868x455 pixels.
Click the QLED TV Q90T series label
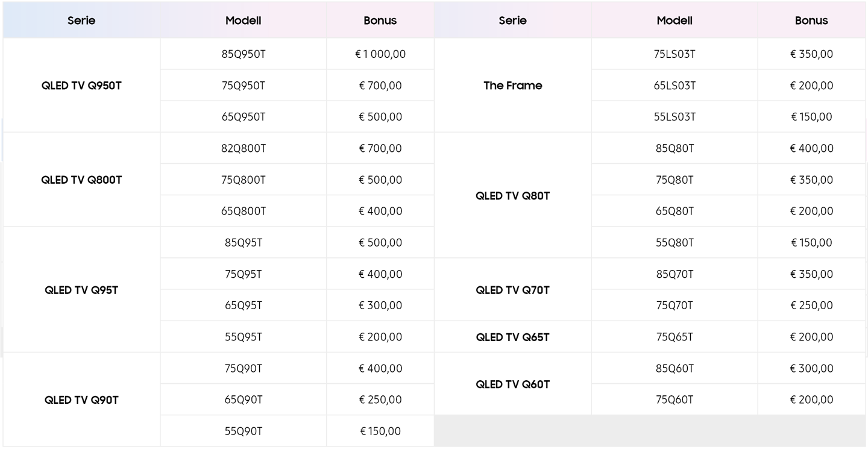coord(81,400)
